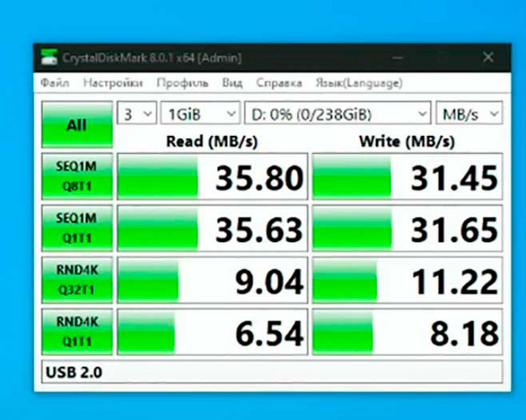Screen dimensions: 526x420
Task: Open the Профиль menu
Action: 183,83
